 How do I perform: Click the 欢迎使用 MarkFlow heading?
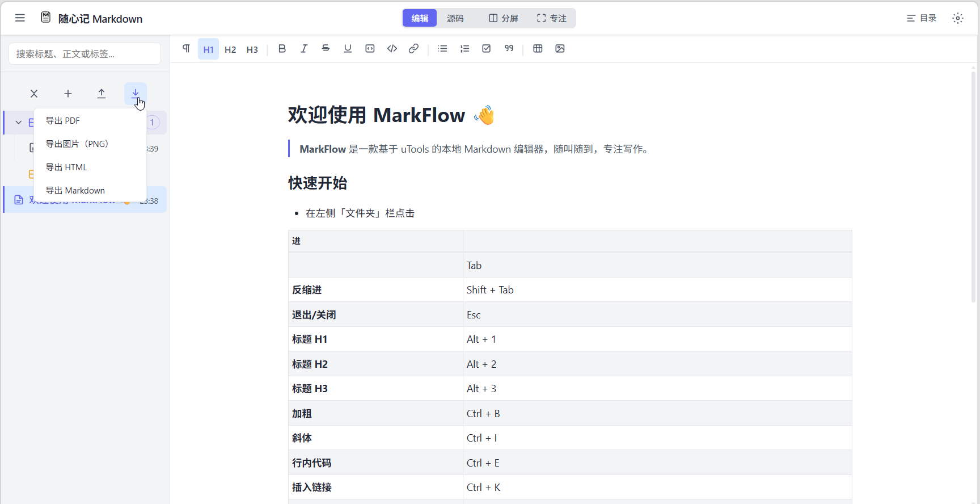pos(391,115)
